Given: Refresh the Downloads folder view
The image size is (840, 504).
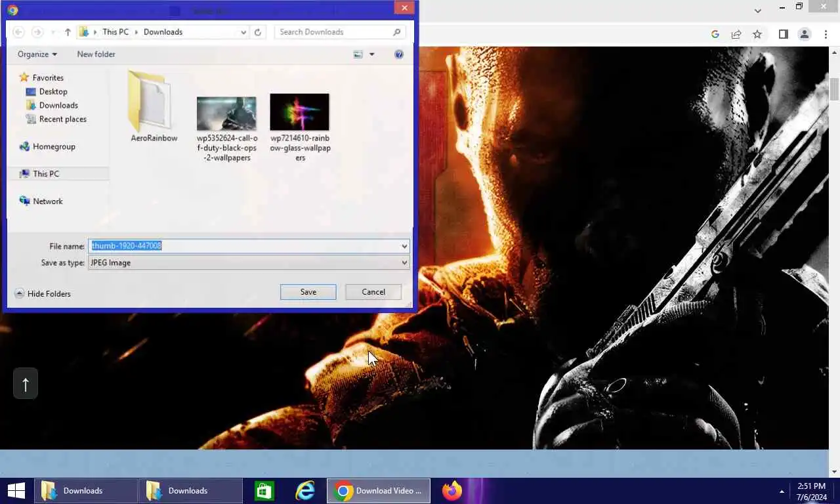Looking at the screenshot, I should pos(258,31).
